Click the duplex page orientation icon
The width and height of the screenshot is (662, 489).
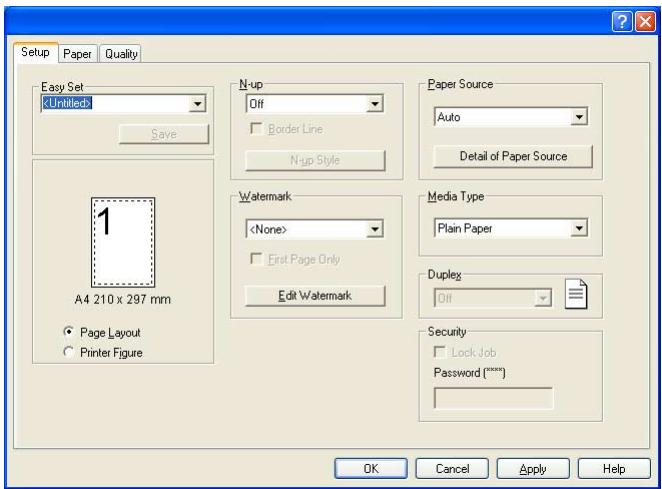[576, 294]
